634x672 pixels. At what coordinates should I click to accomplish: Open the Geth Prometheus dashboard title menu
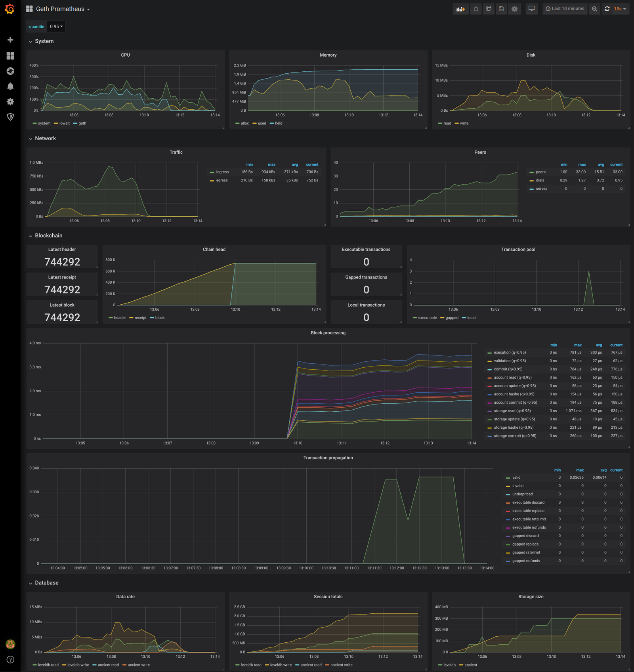coord(59,9)
